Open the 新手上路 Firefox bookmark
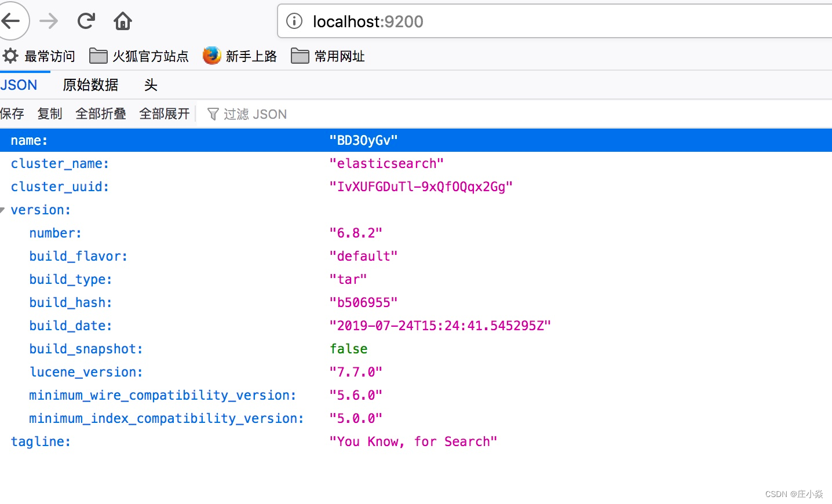 [240, 56]
